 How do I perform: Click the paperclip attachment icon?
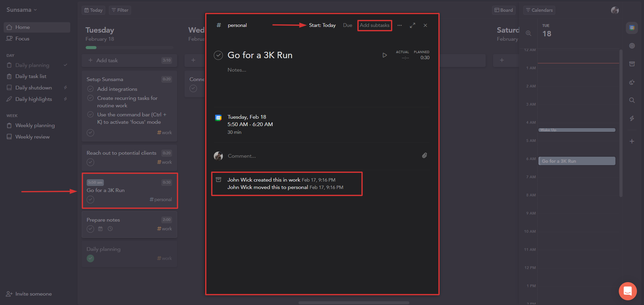425,155
